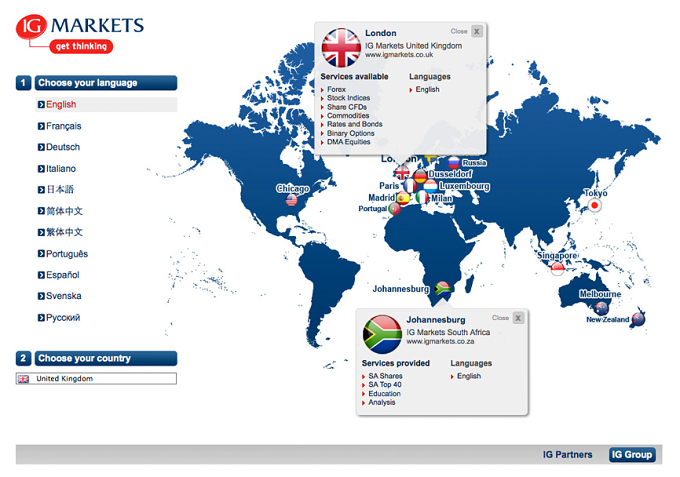
Task: Click the Choose your language header
Action: pos(106,83)
